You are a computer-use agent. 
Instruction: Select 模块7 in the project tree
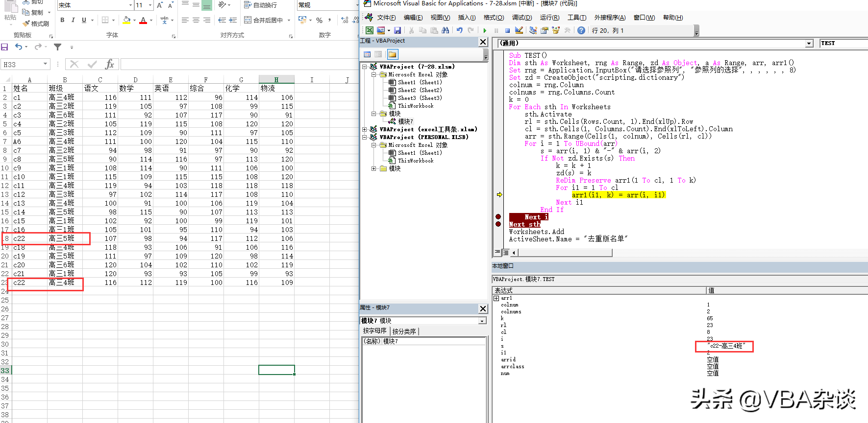[x=405, y=121]
